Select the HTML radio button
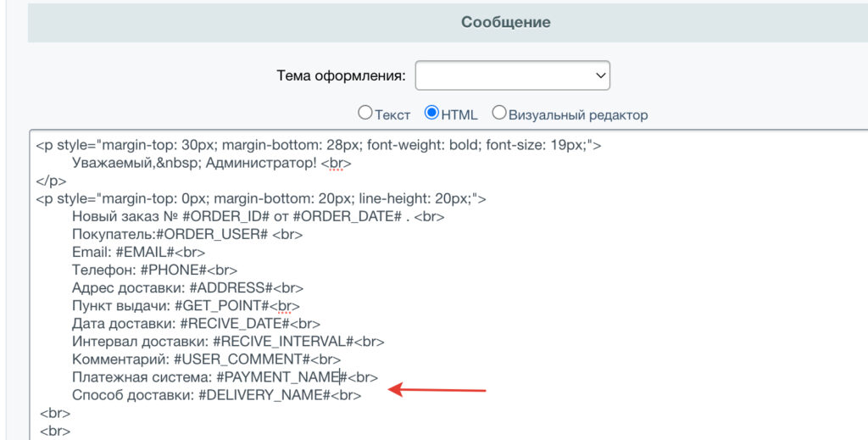The width and height of the screenshot is (868, 440). (x=431, y=113)
